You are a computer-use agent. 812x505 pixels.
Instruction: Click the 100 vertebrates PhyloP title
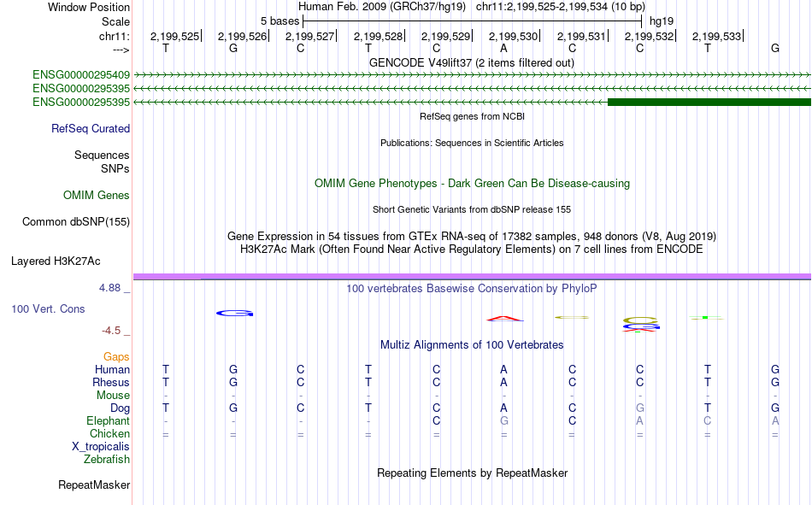click(472, 289)
